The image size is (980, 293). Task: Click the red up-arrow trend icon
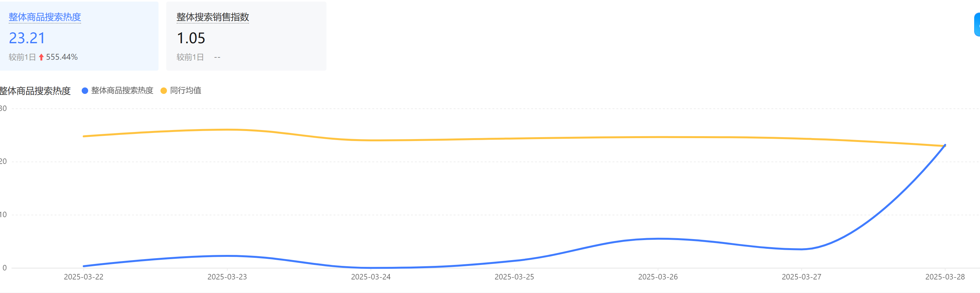click(41, 57)
